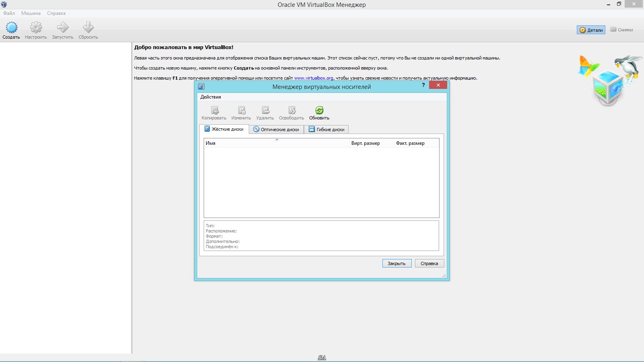Screen dimensions: 644x362
Task: Click the Дополнительно: label in details pane
Action: click(x=223, y=241)
